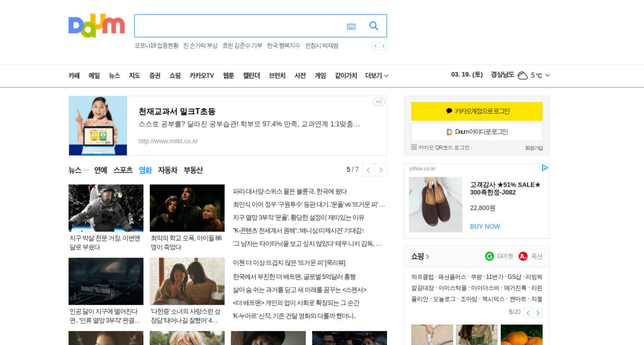644x345 pixels.
Task: Click the 경상남도 weather region text
Action: click(x=502, y=75)
